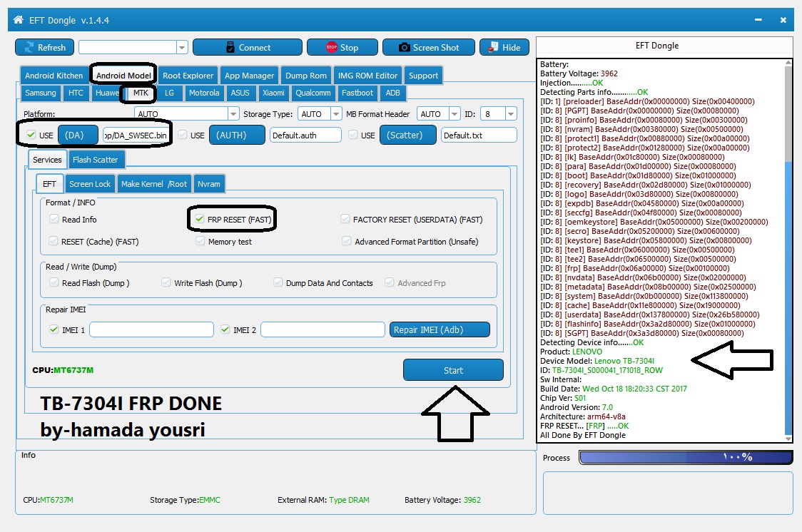This screenshot has width=802, height=532.
Task: Open the MB Format Header dropdown
Action: pyautogui.click(x=455, y=113)
